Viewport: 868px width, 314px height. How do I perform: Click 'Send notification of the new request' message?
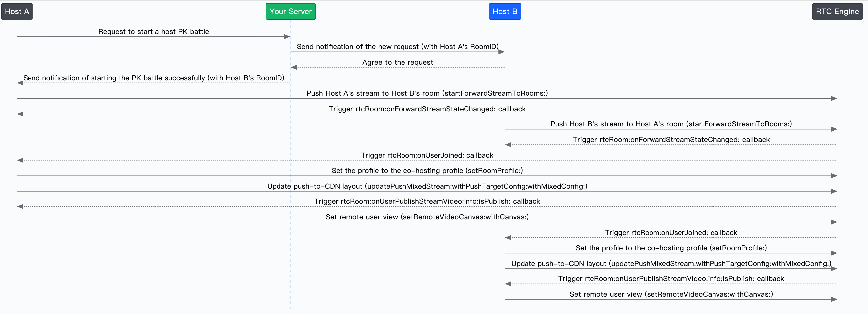(x=398, y=47)
